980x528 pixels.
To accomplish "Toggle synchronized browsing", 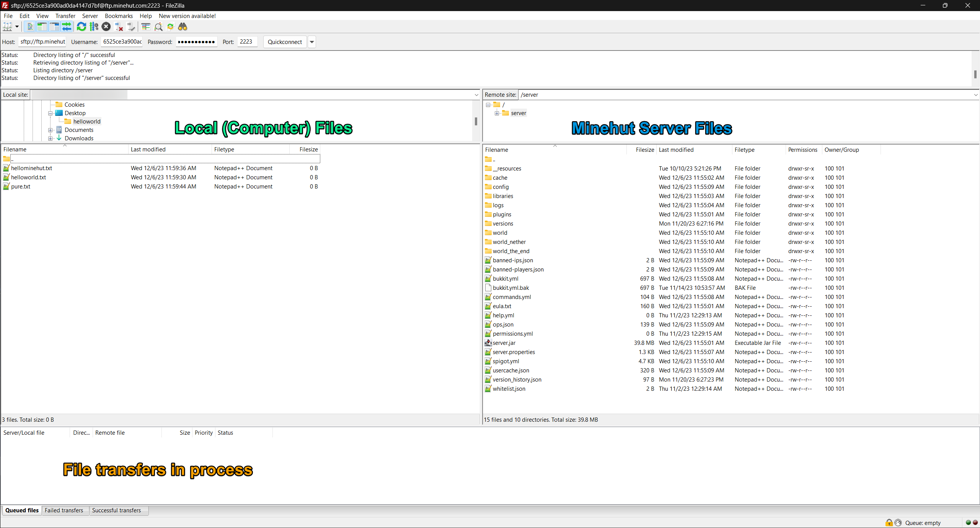I will click(170, 27).
